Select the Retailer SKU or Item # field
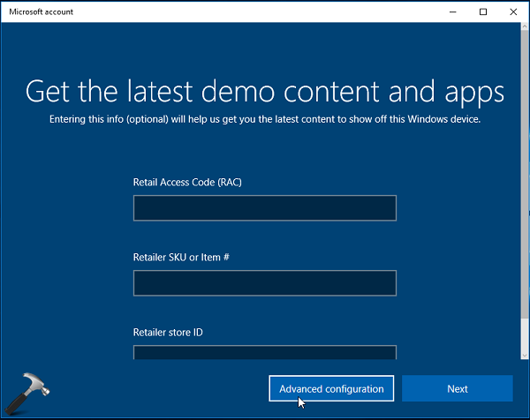This screenshot has width=530, height=420. tap(265, 283)
